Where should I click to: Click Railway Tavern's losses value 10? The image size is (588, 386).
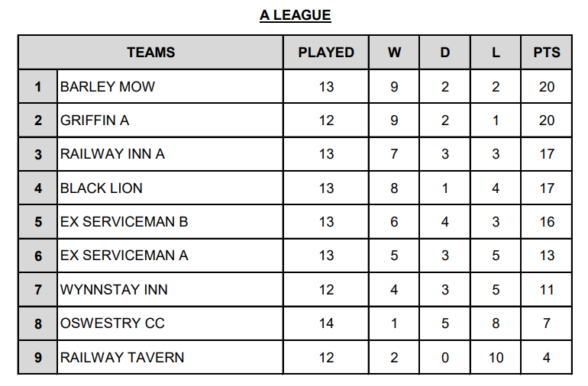click(496, 357)
